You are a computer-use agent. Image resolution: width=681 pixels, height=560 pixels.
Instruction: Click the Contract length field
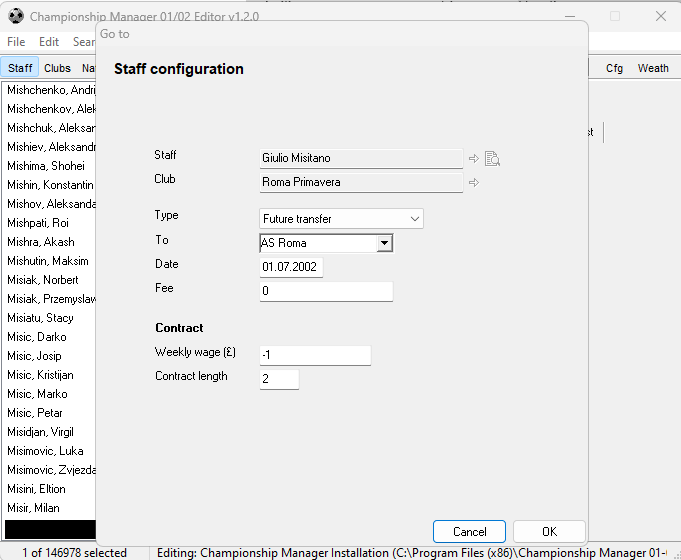click(x=279, y=379)
